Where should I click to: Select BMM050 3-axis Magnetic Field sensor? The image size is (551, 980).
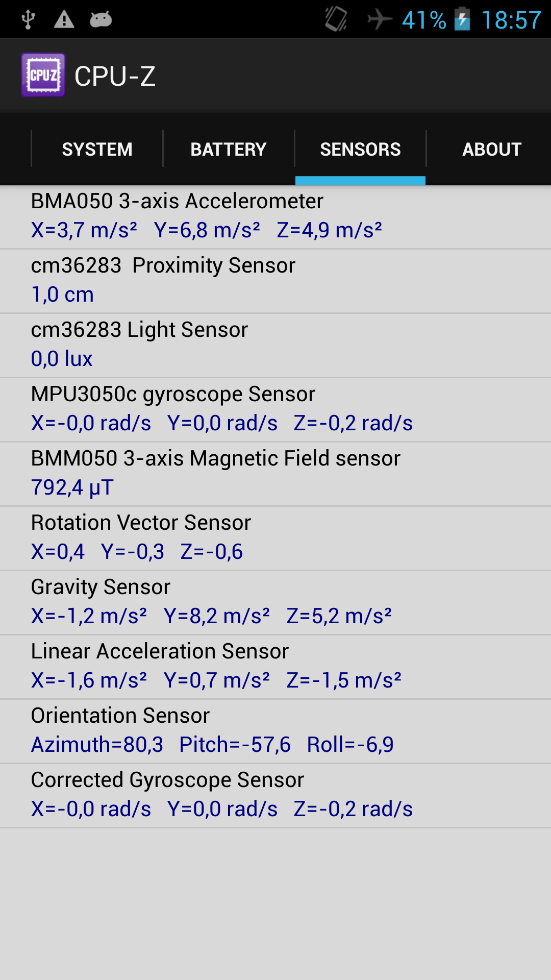pos(275,474)
